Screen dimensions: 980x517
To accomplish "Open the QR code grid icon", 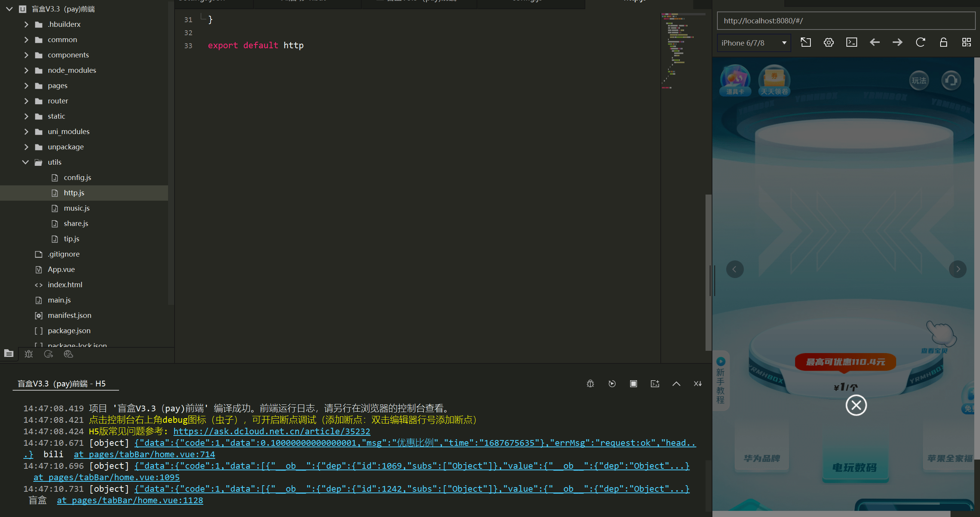I will pos(966,43).
